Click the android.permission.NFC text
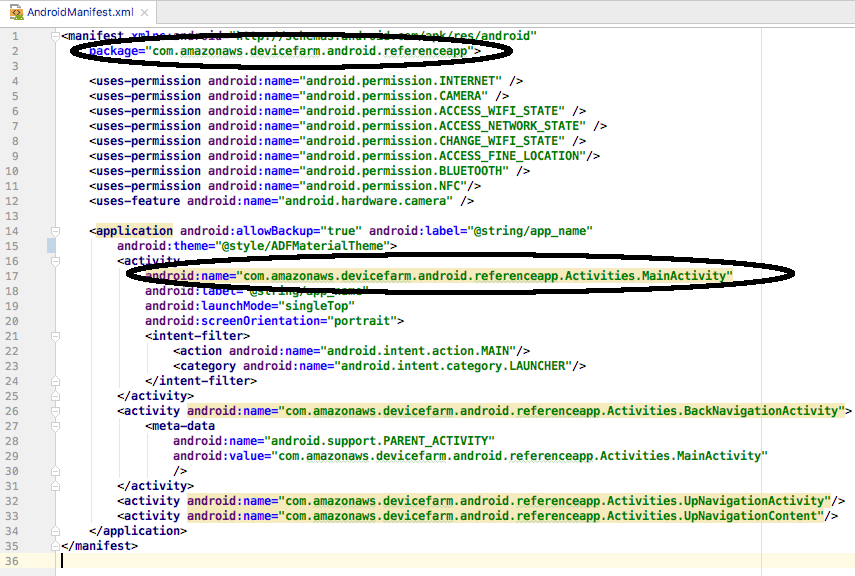This screenshot has width=855, height=576. coord(383,186)
